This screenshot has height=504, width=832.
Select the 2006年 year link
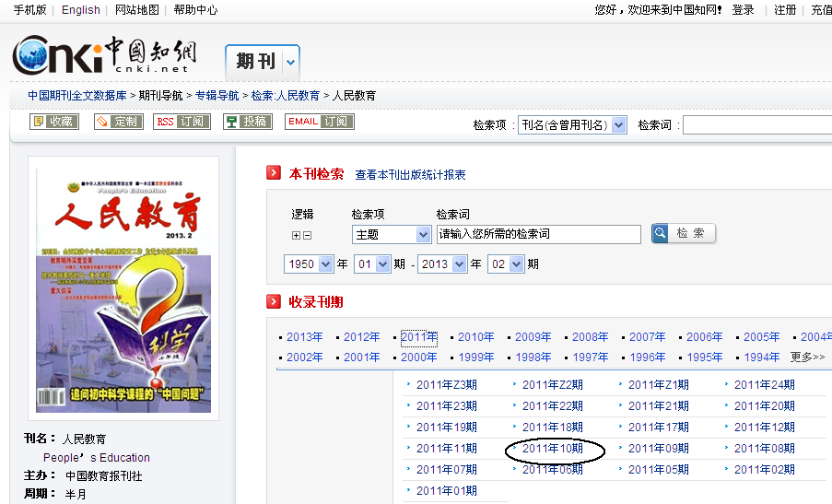click(x=705, y=337)
